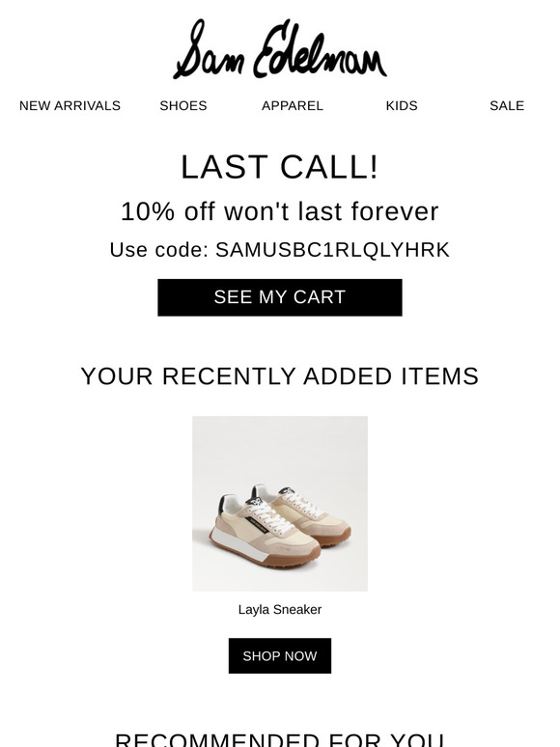Open cart with SEE MY CART button

pos(280,297)
